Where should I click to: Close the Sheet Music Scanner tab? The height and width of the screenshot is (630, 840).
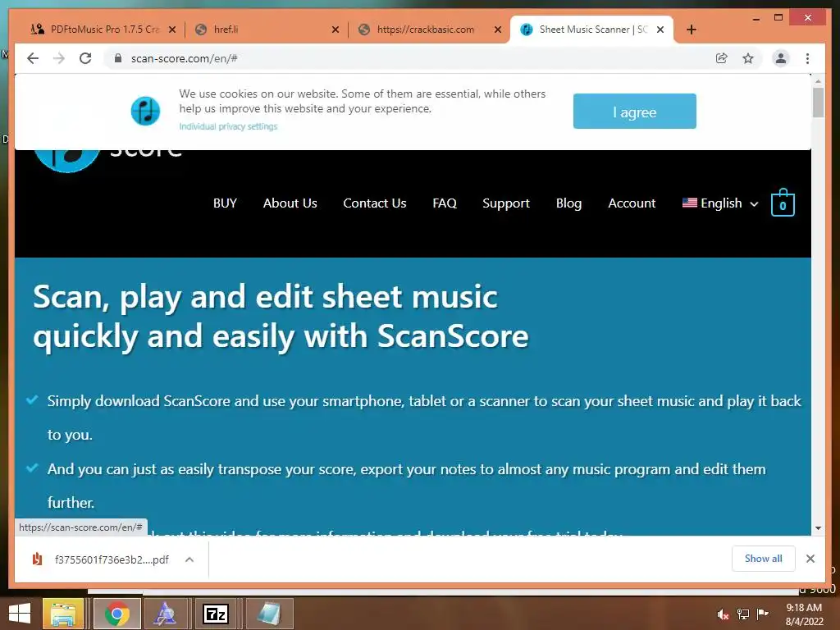click(660, 30)
